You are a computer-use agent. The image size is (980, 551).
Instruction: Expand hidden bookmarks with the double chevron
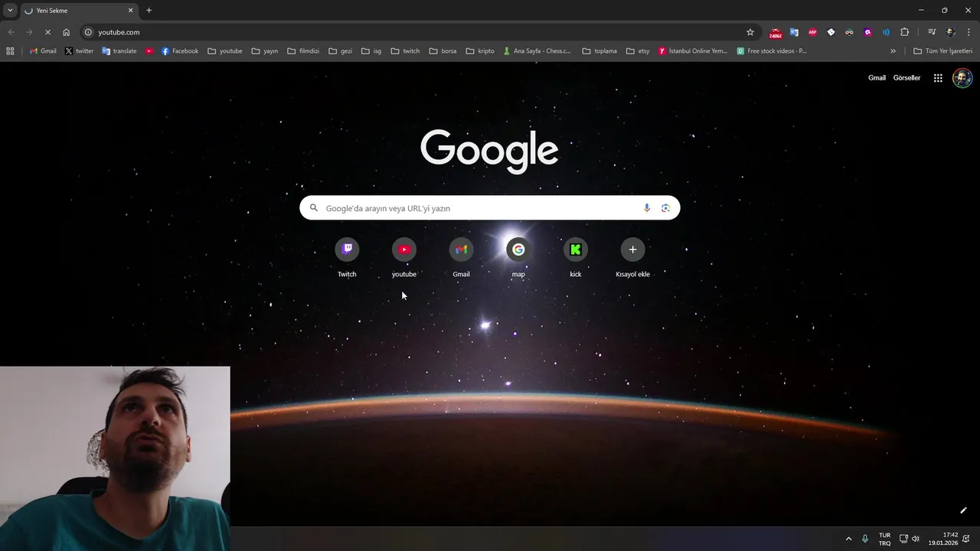pos(893,51)
